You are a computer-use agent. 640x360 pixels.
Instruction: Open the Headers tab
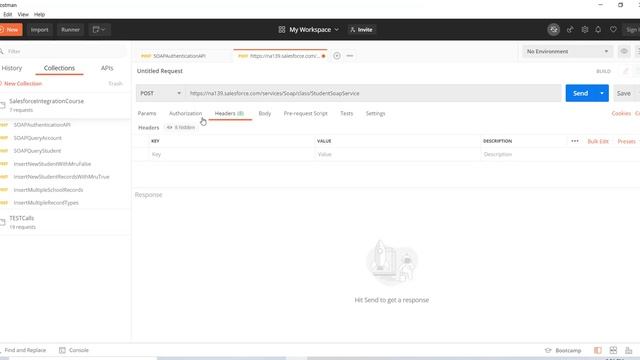click(229, 113)
